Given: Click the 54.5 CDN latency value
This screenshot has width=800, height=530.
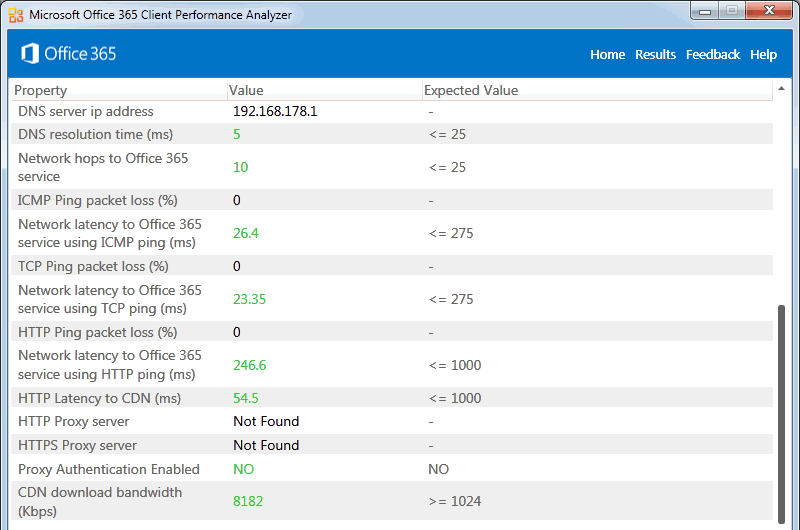Looking at the screenshot, I should (x=246, y=398).
